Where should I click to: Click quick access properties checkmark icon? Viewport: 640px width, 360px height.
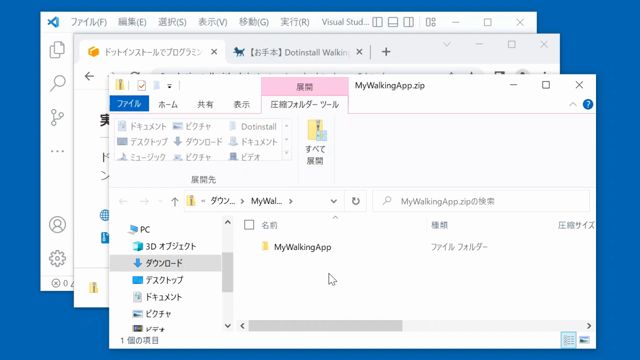142,86
